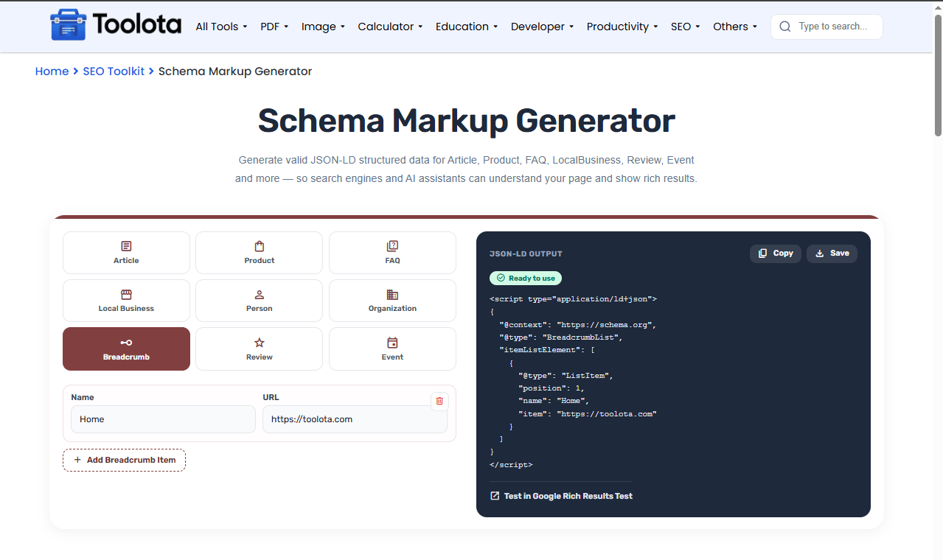
Task: Delete the Home breadcrumb item with trash icon
Action: coord(439,401)
